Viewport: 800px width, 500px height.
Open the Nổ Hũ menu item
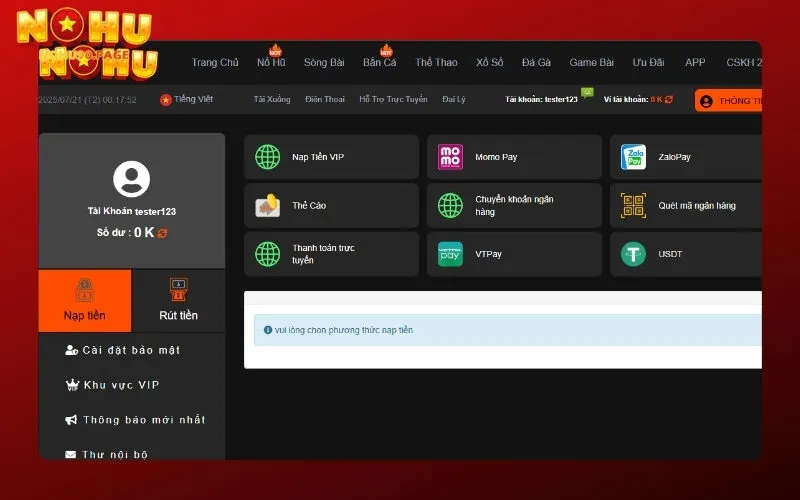271,62
